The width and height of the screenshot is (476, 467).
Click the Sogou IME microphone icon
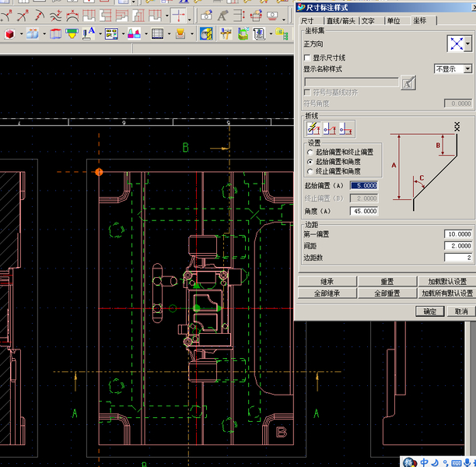(467, 462)
